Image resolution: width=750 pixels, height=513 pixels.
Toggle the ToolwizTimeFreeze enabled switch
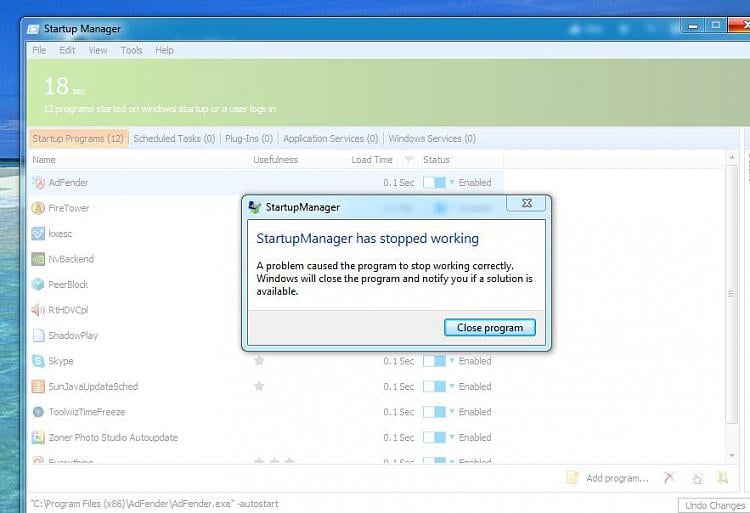pos(434,412)
